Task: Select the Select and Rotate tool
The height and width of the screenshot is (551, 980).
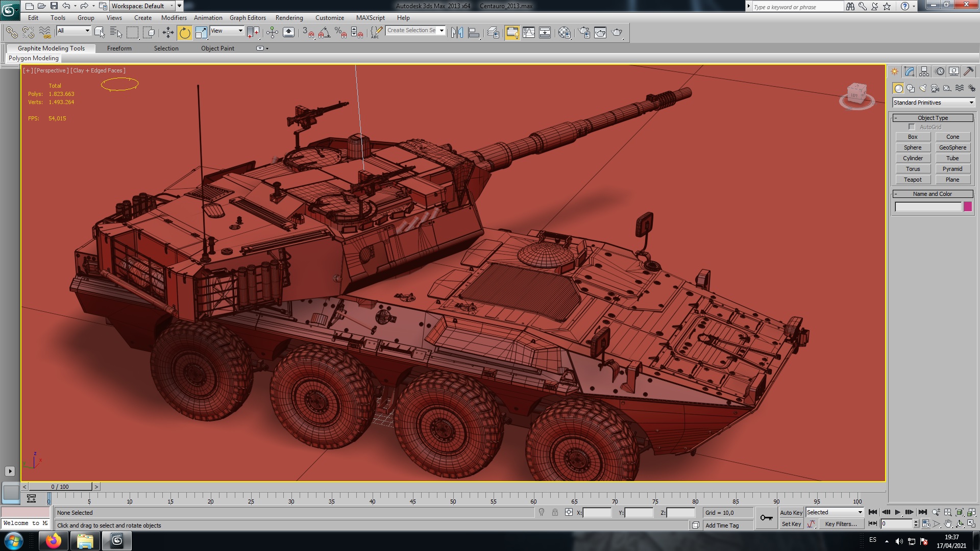Action: [x=184, y=33]
